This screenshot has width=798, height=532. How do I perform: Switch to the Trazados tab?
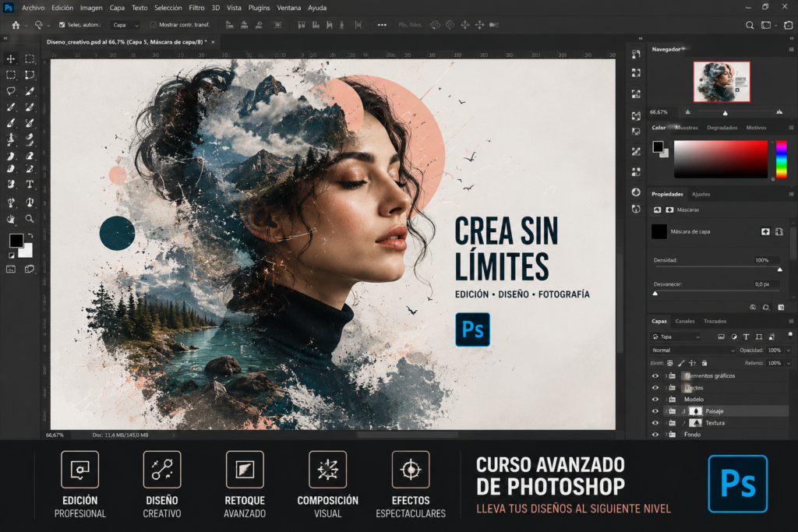(x=715, y=322)
